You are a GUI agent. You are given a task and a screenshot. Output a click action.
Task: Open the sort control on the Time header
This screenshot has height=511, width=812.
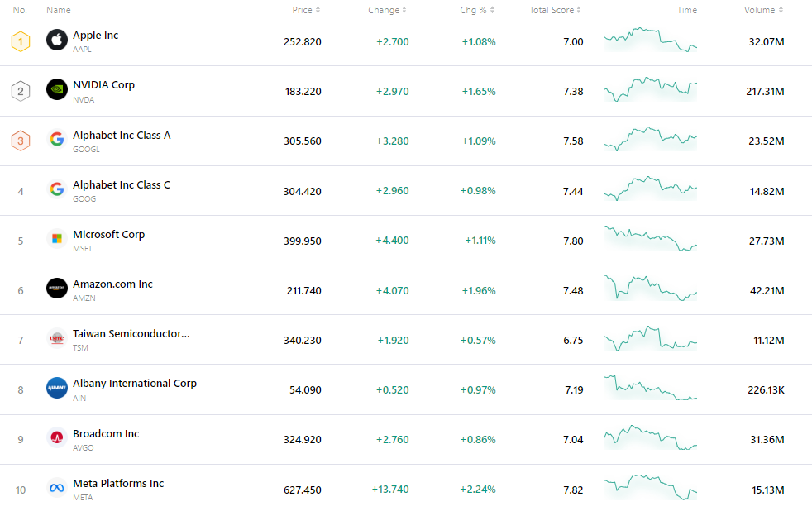(x=687, y=10)
